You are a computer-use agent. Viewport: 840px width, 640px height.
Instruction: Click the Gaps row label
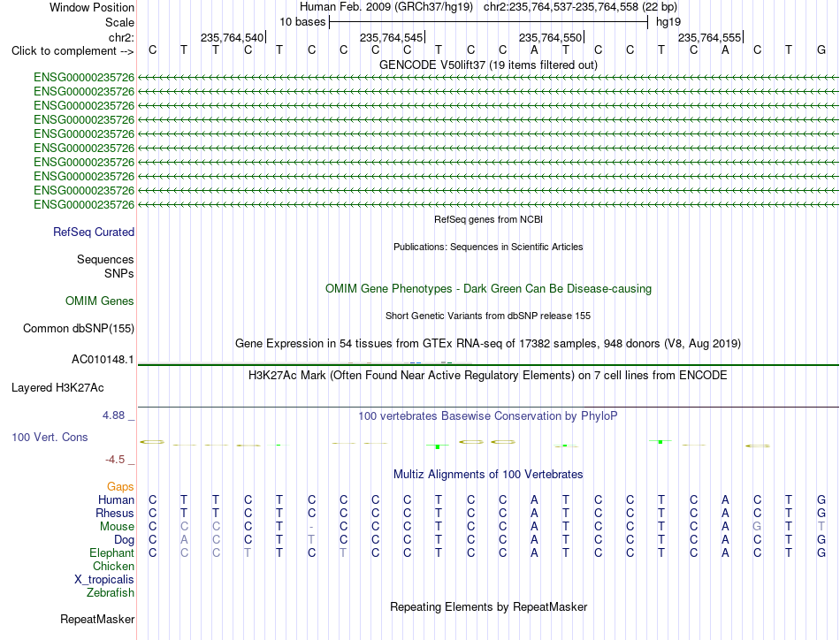coord(120,486)
